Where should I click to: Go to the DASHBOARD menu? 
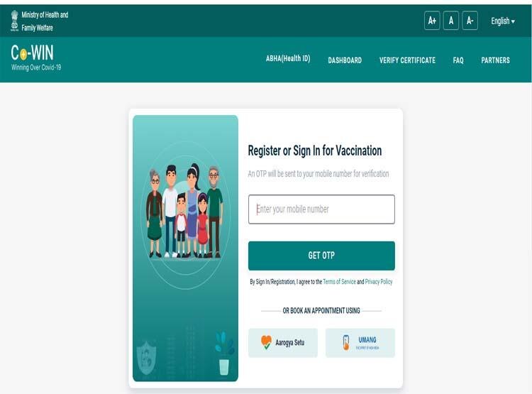click(345, 60)
